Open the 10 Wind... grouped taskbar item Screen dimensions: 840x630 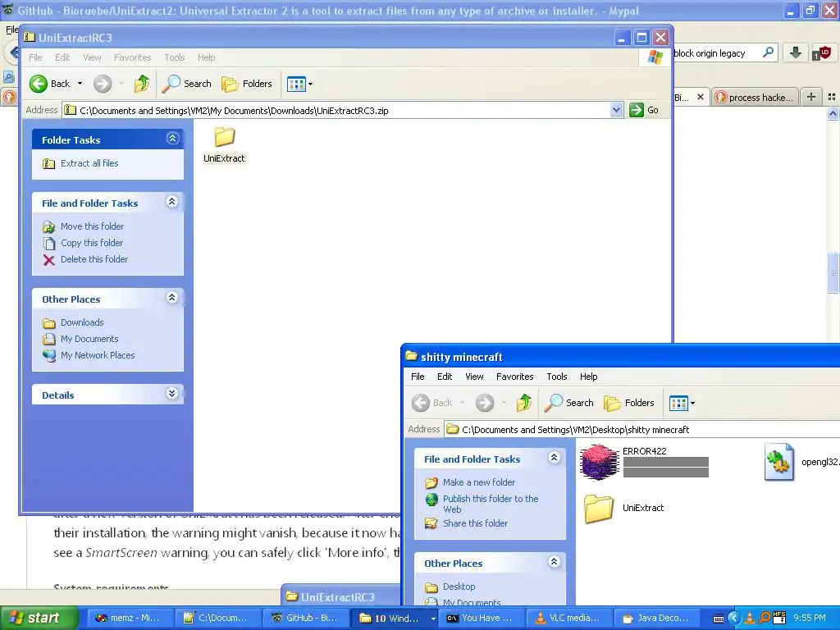click(x=395, y=619)
